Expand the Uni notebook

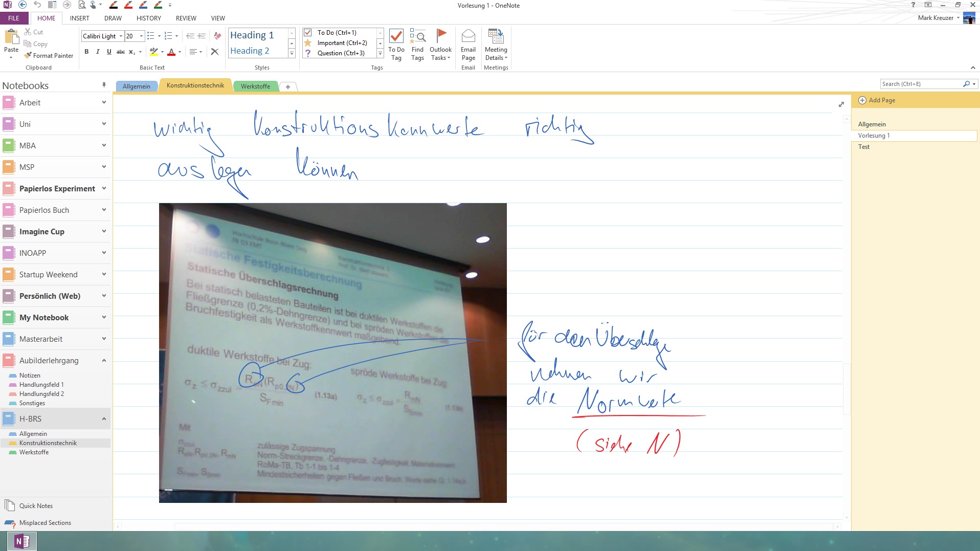point(104,124)
